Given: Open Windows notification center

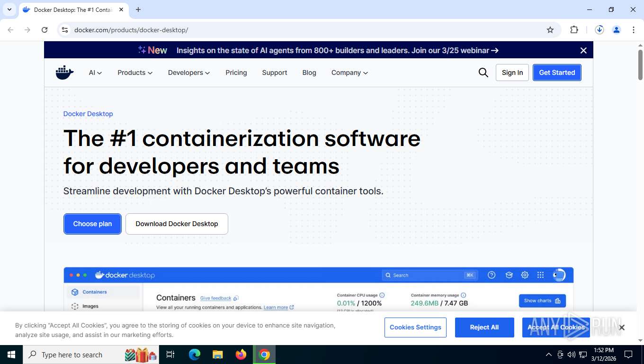Looking at the screenshot, I should click(x=628, y=355).
